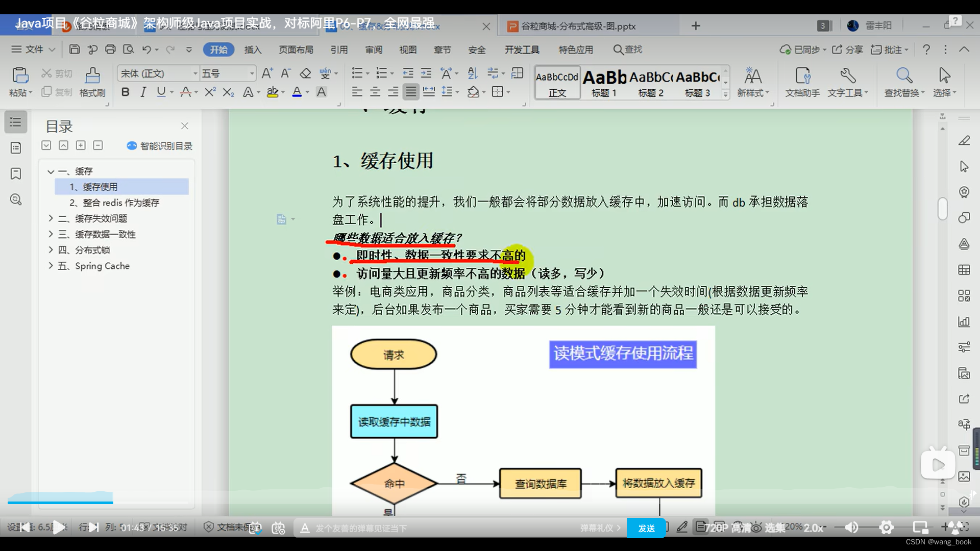Viewport: 980px width, 551px height.
Task: Click the text alignment center icon
Action: [x=376, y=92]
